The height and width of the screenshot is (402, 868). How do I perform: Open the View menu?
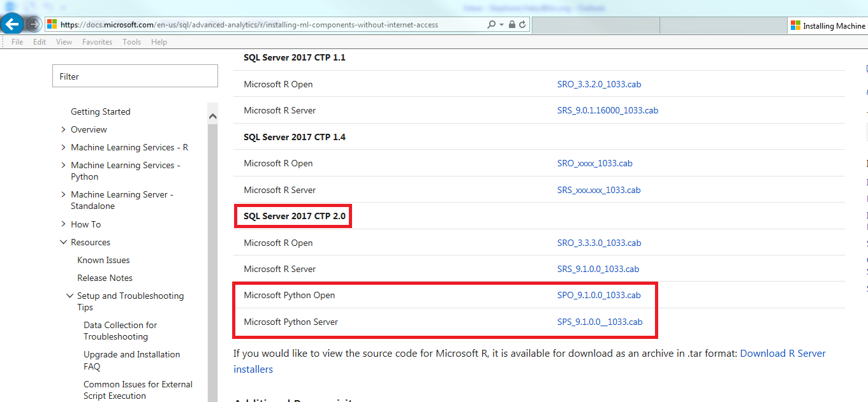64,42
